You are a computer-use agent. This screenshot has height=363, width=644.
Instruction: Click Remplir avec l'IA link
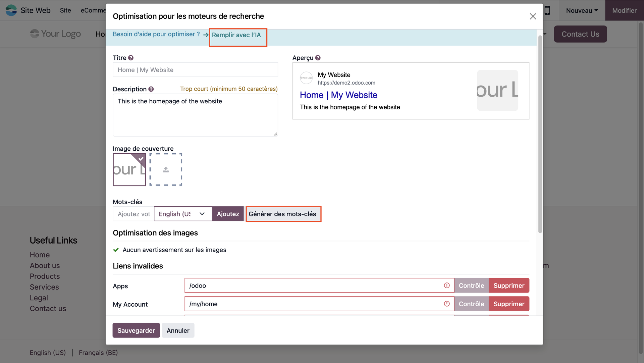pyautogui.click(x=236, y=35)
